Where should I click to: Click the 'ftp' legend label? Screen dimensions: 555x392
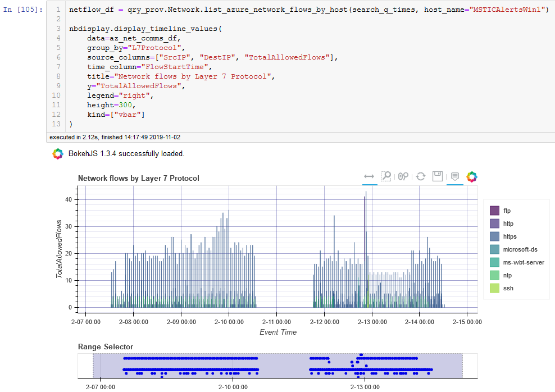point(507,211)
